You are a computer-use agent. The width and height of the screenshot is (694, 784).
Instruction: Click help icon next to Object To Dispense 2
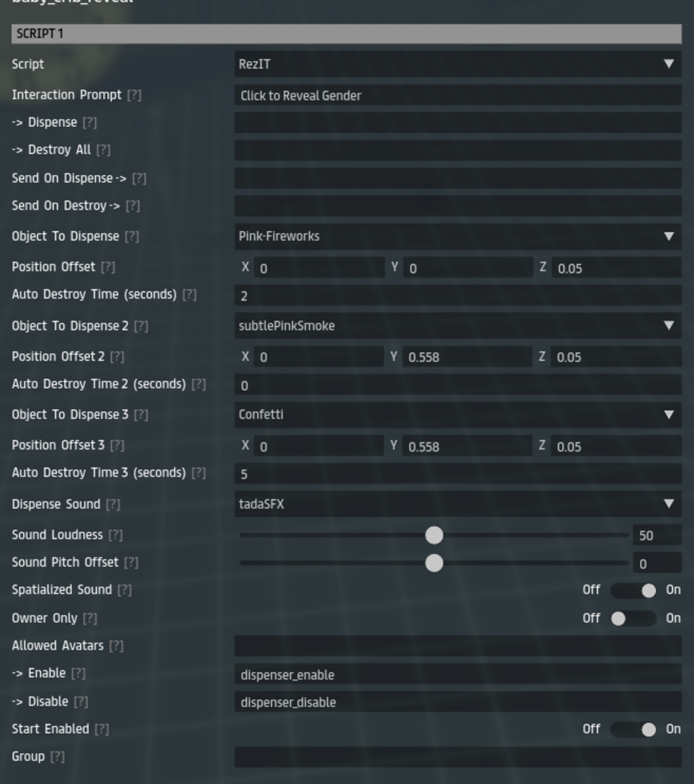(x=141, y=326)
